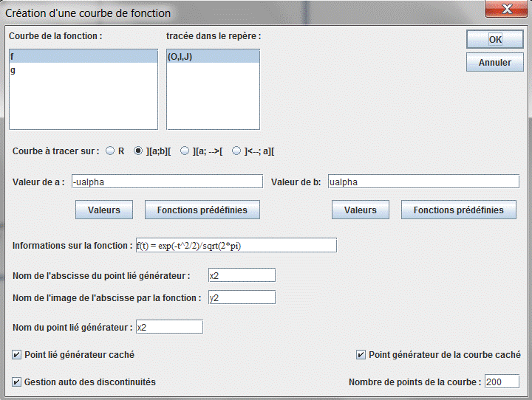Image resolution: width=532 pixels, height=400 pixels.
Task: Click the abscissa name field x2
Action: [x=242, y=275]
